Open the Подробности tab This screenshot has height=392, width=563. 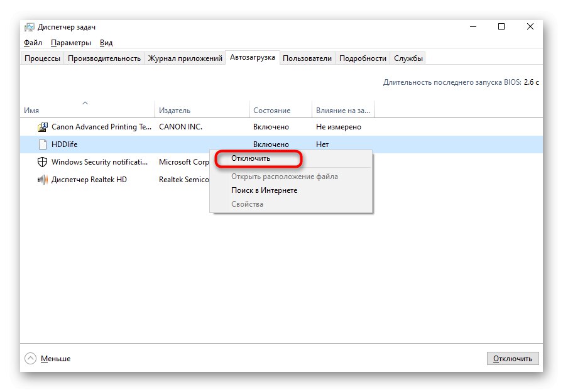tap(363, 58)
